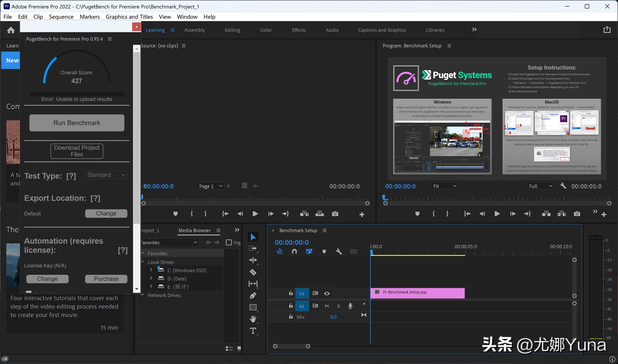This screenshot has width=618, height=364.
Task: Mute audio track A1
Action: click(327, 306)
